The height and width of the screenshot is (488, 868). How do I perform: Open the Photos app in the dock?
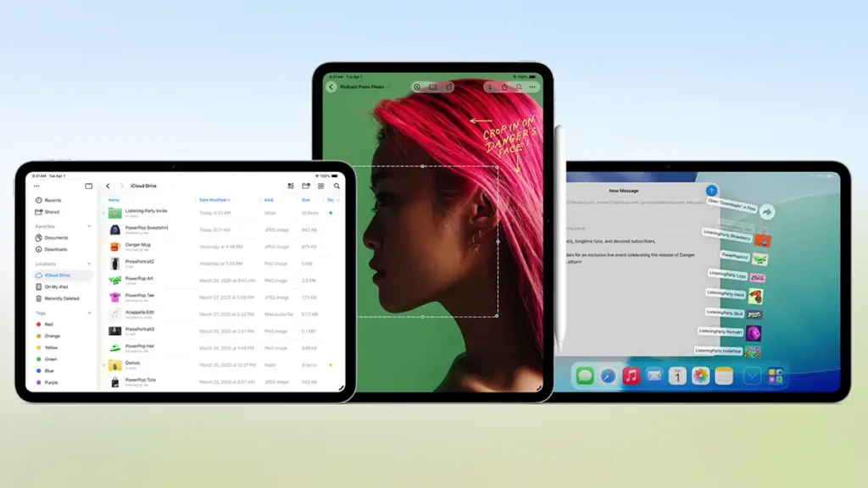point(700,375)
